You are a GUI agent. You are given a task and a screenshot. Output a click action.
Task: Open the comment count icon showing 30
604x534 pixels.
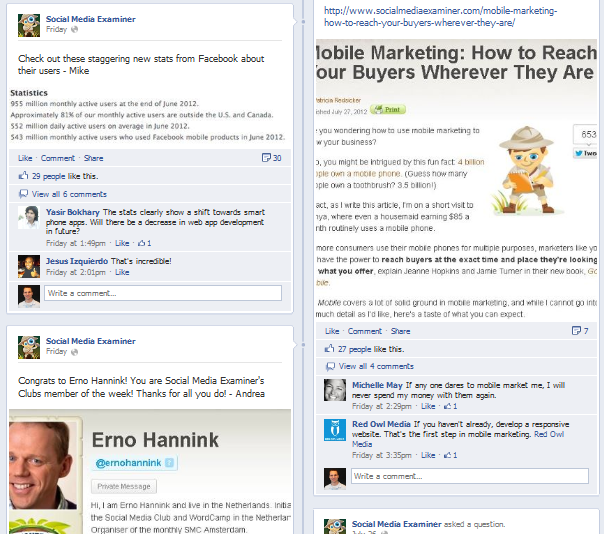266,158
